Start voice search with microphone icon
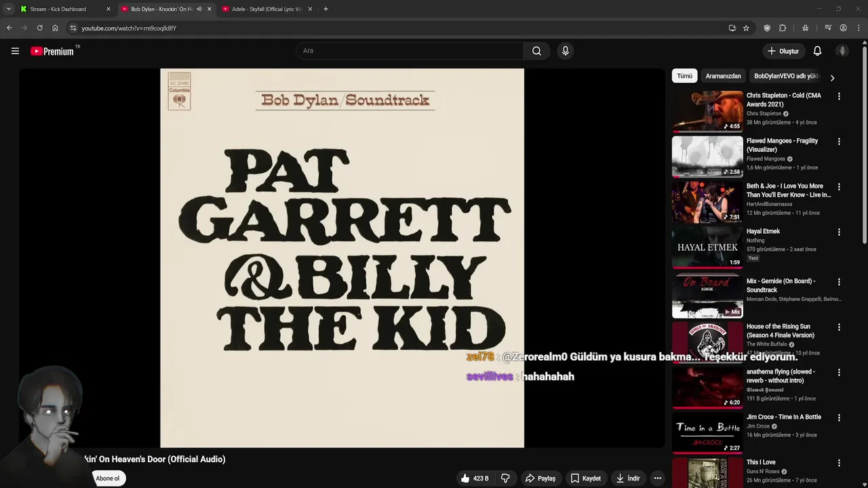 [566, 51]
